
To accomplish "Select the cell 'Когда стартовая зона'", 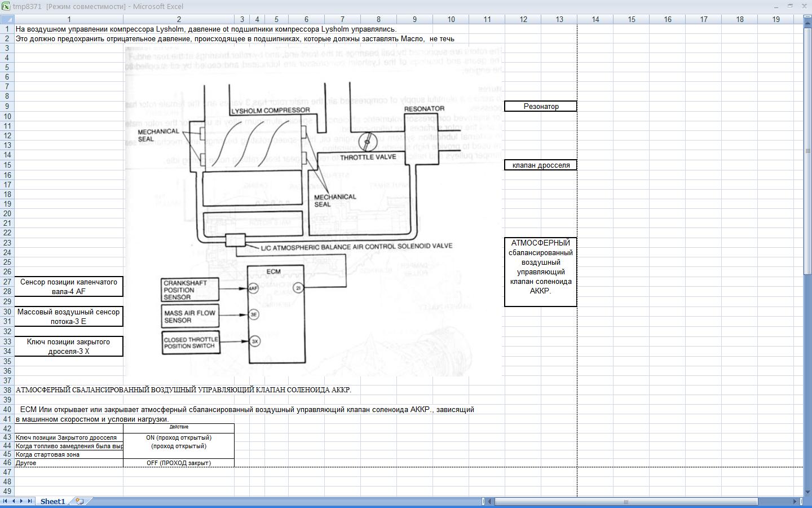I will (69, 454).
